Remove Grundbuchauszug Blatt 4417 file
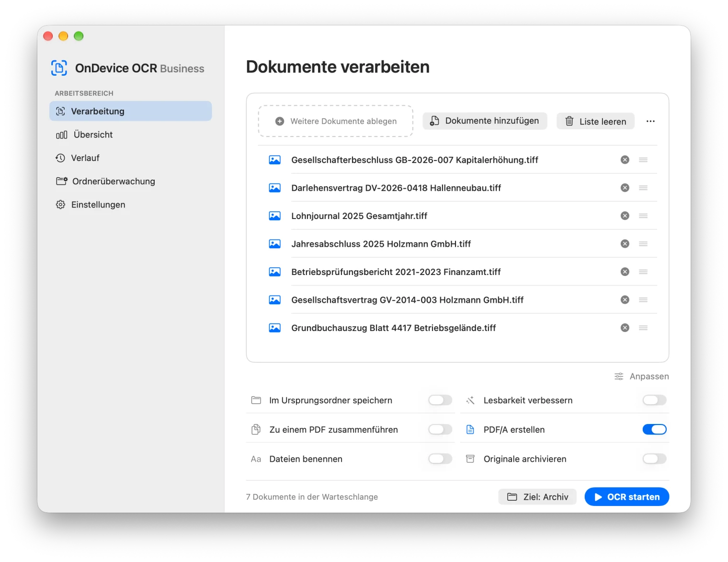 (x=625, y=328)
